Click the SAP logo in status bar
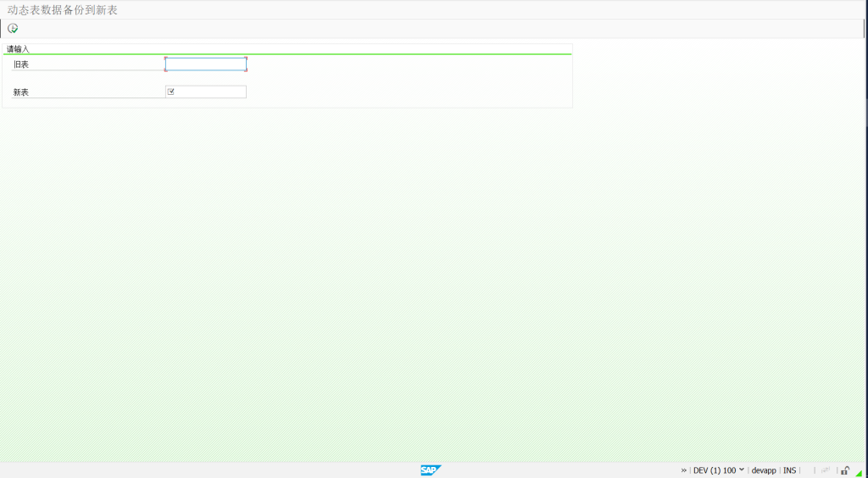868x478 pixels. 431,470
